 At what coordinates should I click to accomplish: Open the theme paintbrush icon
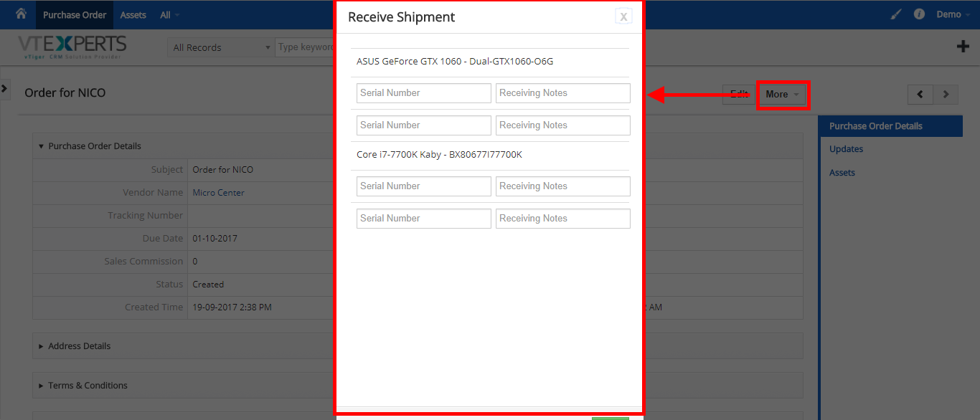[x=896, y=14]
